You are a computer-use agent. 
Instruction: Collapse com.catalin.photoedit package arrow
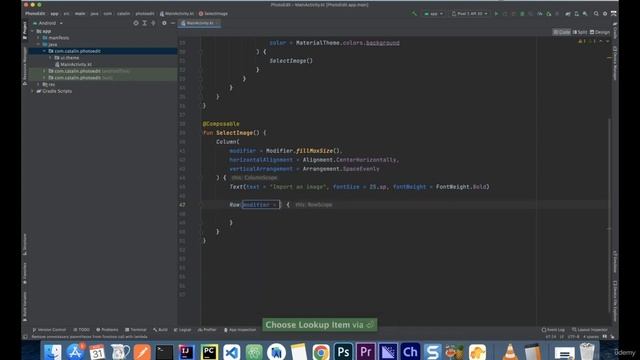pos(44,51)
